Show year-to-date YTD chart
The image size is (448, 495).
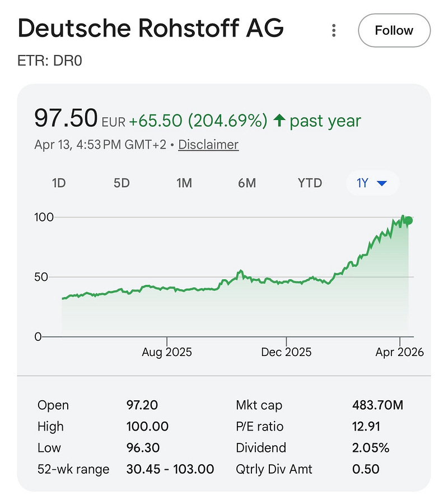310,183
